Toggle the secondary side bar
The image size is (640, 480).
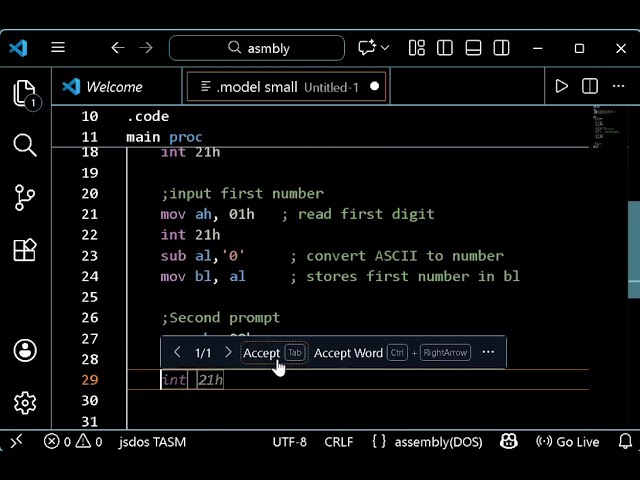pyautogui.click(x=501, y=48)
